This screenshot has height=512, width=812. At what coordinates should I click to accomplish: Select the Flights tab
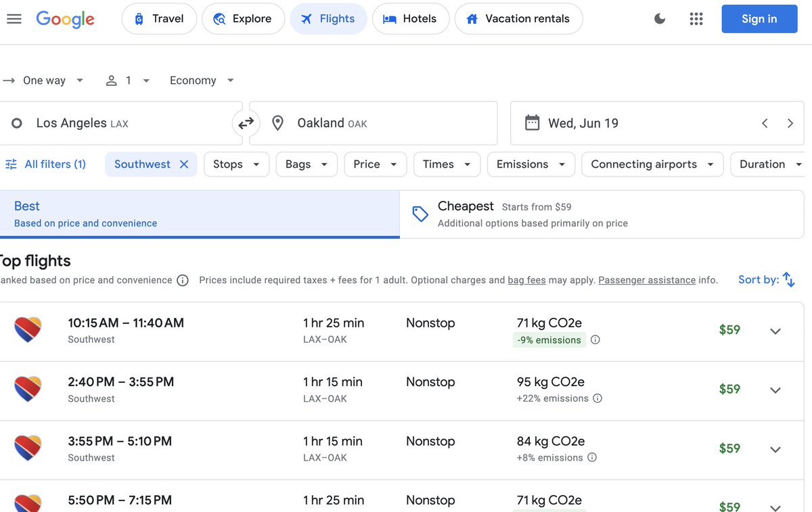(328, 19)
